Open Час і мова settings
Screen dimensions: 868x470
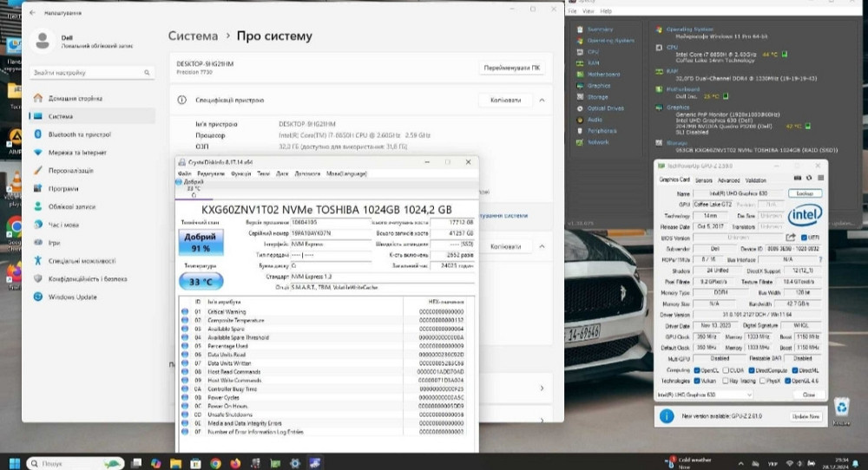pos(63,225)
